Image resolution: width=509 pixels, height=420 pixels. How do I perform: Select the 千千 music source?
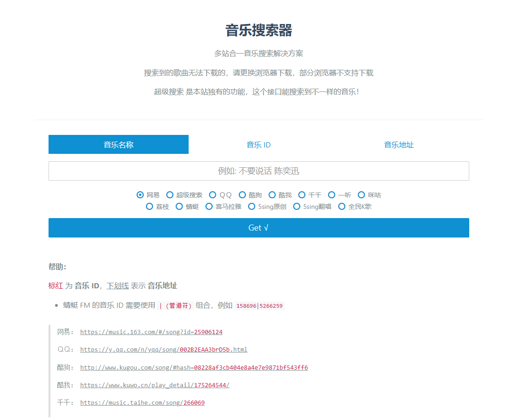302,195
